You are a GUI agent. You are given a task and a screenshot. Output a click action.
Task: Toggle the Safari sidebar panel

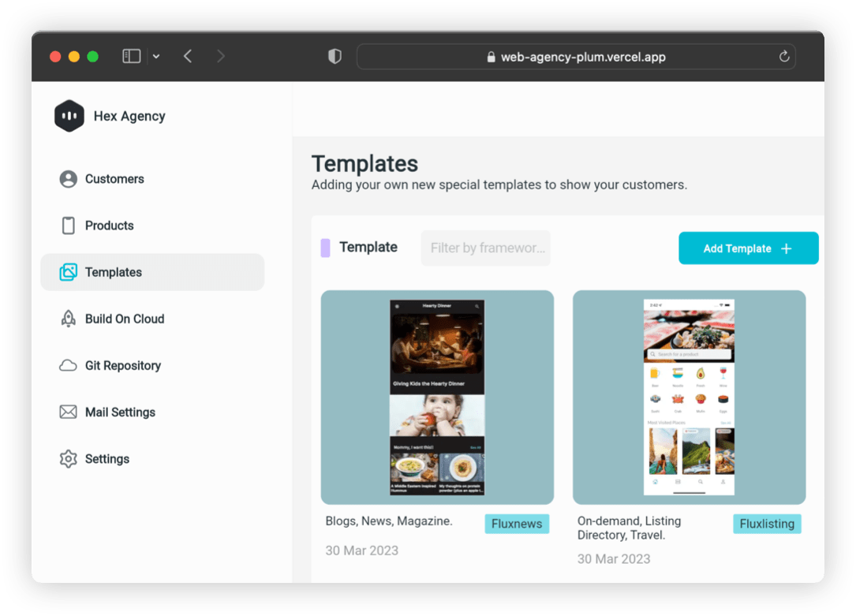click(131, 56)
